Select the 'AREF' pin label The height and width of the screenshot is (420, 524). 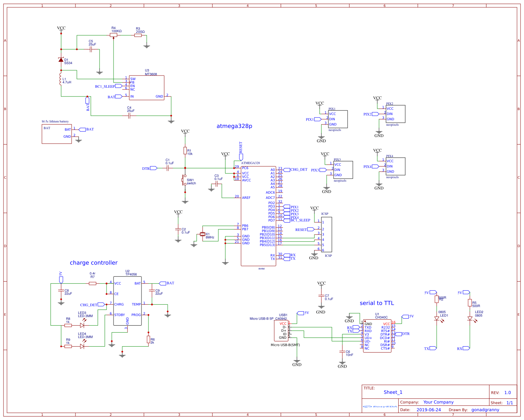tap(246, 198)
